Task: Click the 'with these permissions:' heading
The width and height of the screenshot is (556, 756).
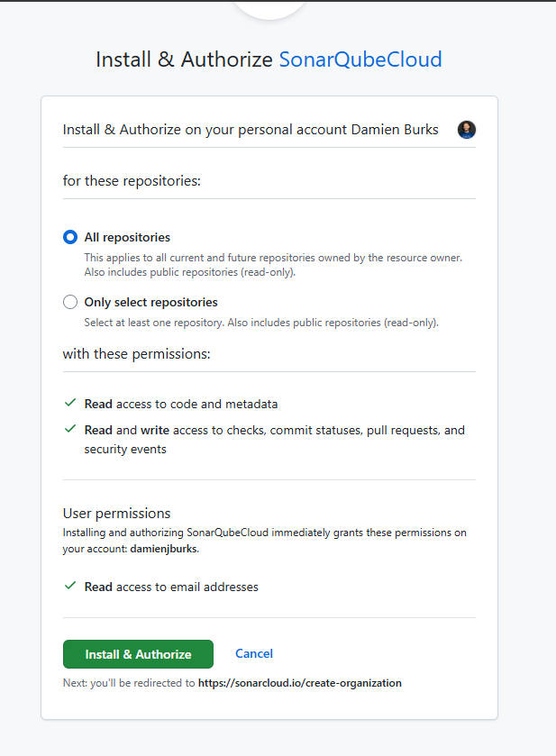Action: click(136, 354)
